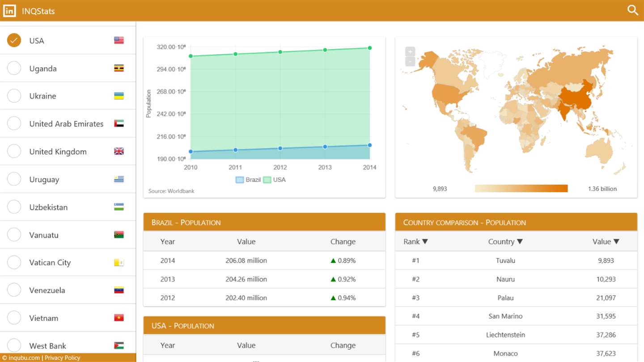
Task: Click San Marino in the comparison table
Action: point(506,316)
